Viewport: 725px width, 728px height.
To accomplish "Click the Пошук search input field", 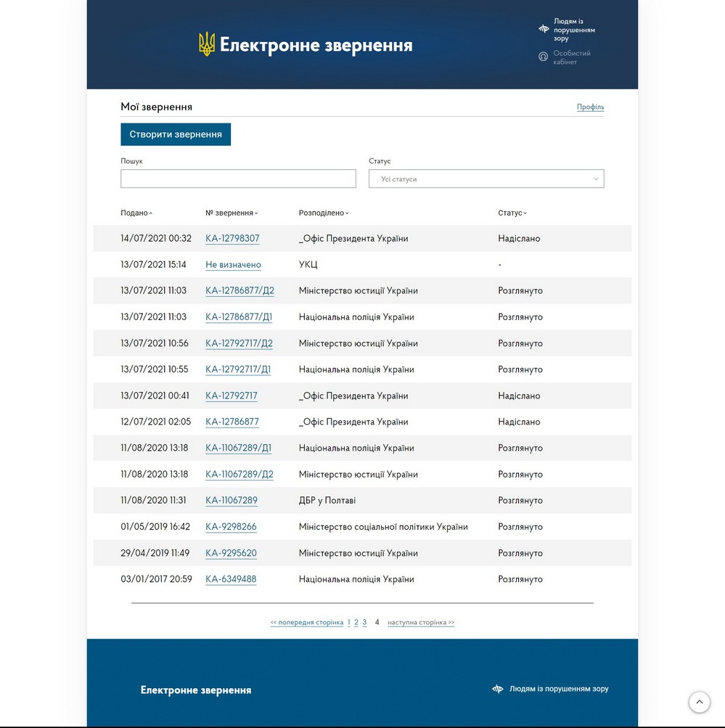I will (238, 179).
